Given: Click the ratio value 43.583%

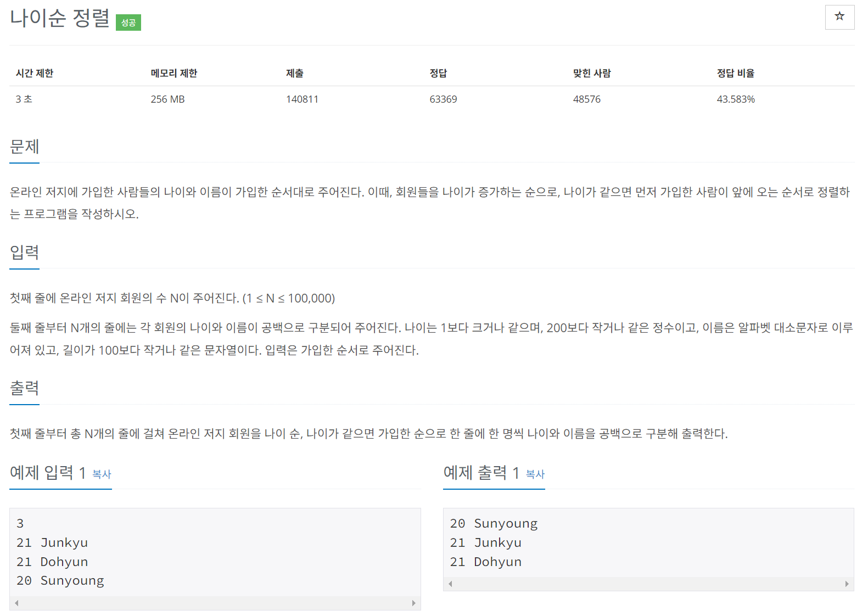Looking at the screenshot, I should [736, 99].
